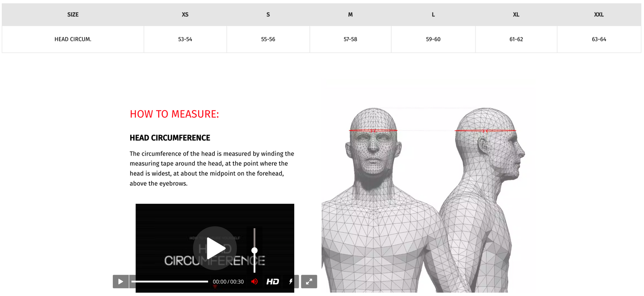The image size is (644, 296).
Task: Click the 00:00 / 00:30 time display
Action: (x=228, y=282)
